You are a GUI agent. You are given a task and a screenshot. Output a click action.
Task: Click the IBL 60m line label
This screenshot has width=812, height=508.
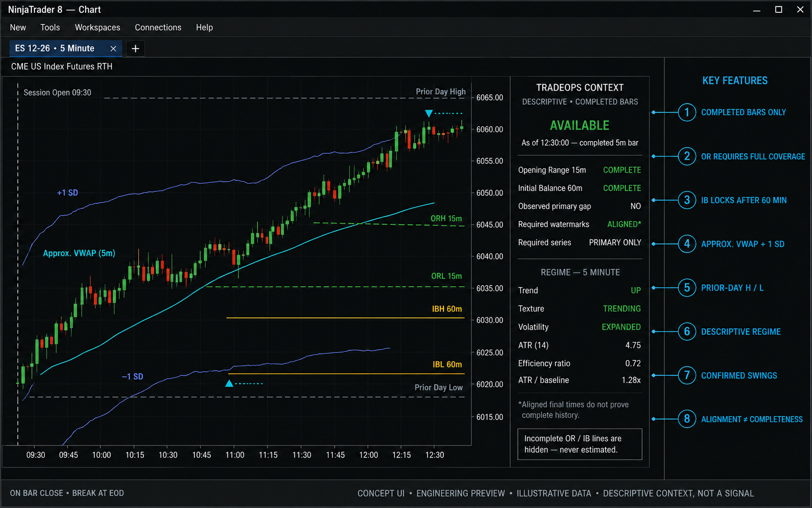click(x=447, y=365)
